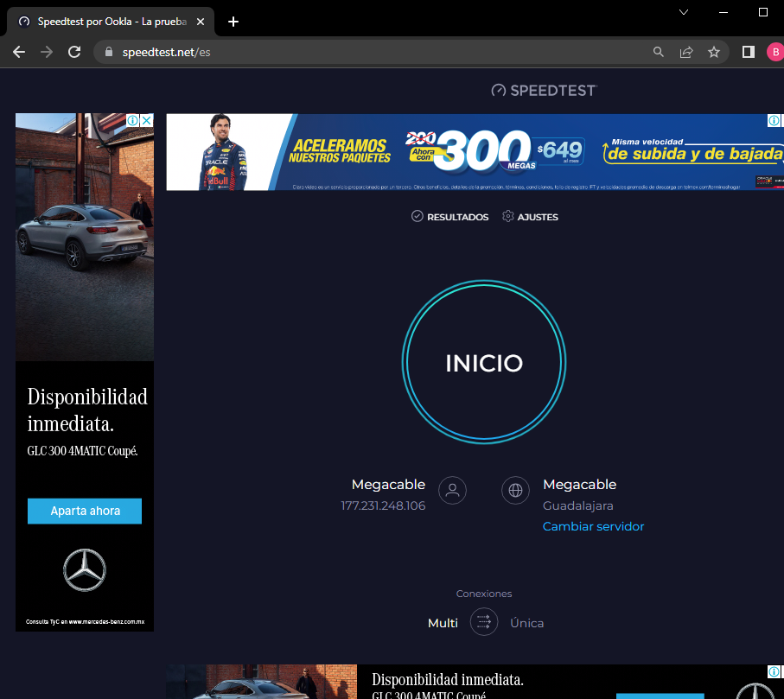
Task: Click Aparta ahora button in Mercedes ad
Action: (85, 511)
